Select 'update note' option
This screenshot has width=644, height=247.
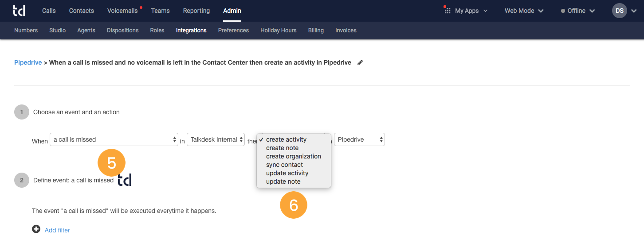(294, 181)
